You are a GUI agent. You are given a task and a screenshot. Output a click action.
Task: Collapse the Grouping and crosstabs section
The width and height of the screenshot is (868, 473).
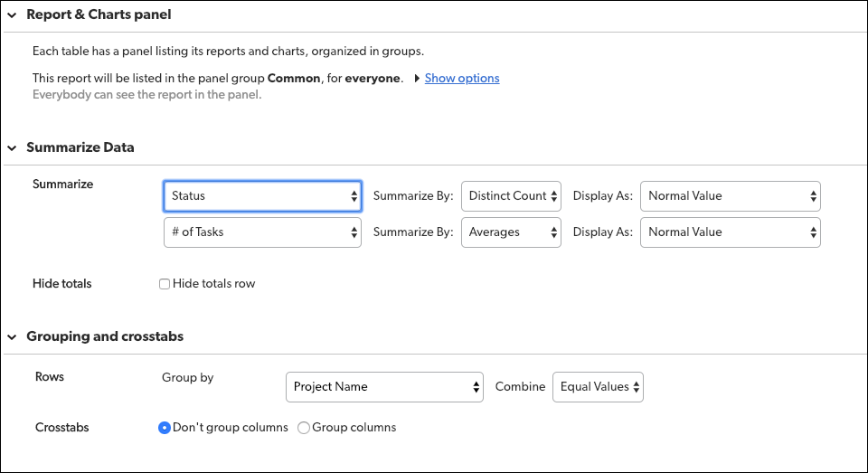click(12, 336)
